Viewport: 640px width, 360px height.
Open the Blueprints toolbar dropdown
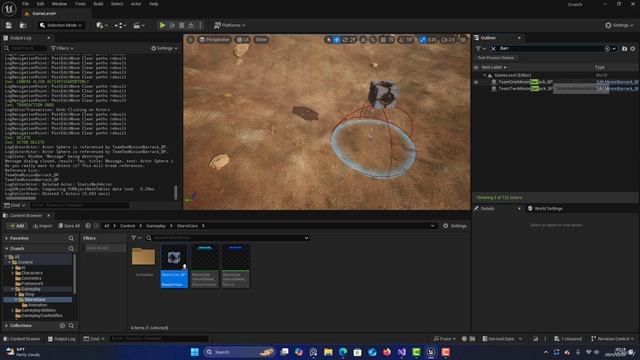pyautogui.click(x=120, y=25)
